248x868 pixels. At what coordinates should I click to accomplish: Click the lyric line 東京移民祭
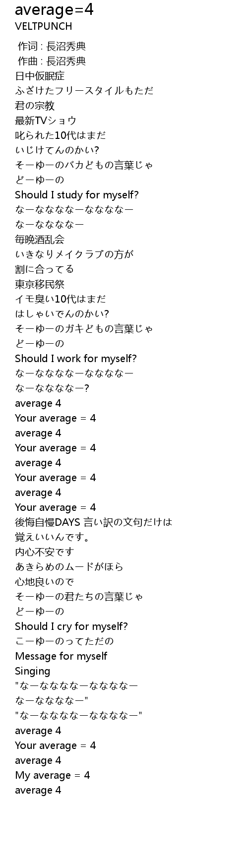(40, 284)
